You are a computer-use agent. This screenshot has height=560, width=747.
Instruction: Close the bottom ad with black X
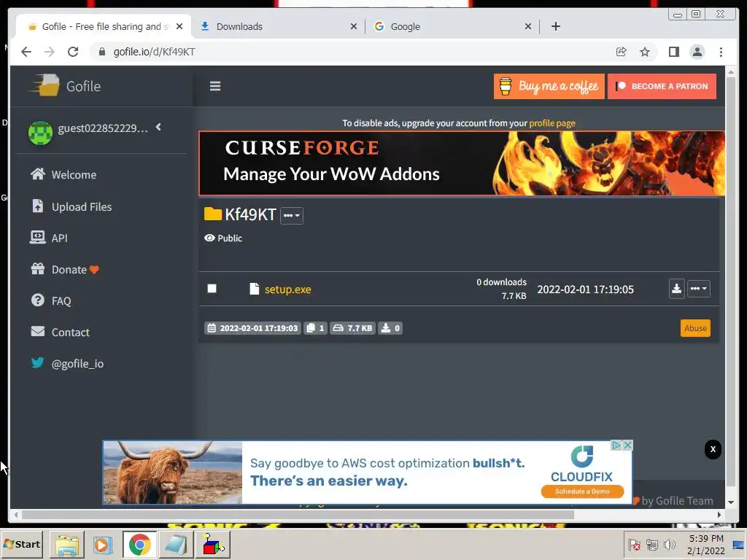(x=713, y=449)
